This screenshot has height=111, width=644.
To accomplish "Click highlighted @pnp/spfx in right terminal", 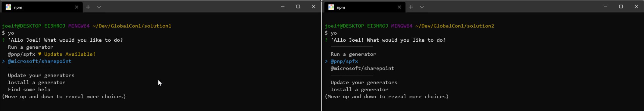I will (344, 61).
